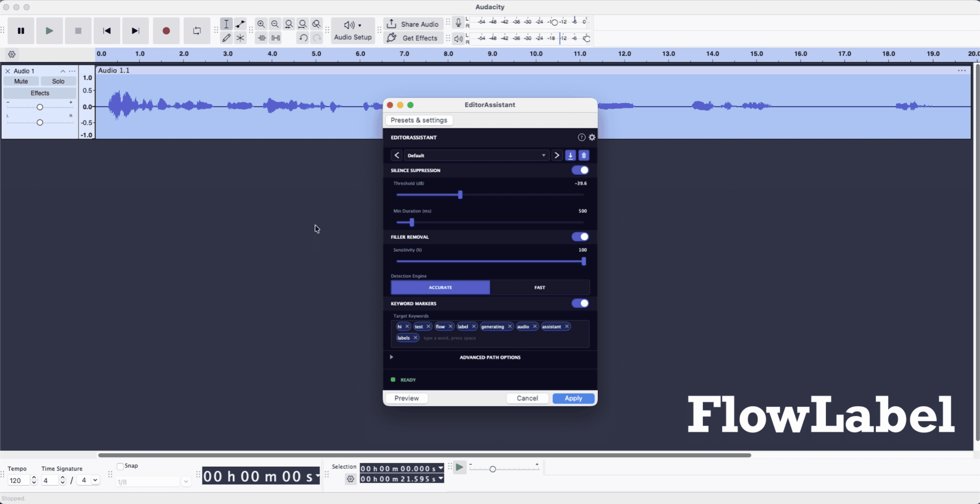This screenshot has height=504, width=980.
Task: Select the FAST detection engine
Action: point(540,288)
